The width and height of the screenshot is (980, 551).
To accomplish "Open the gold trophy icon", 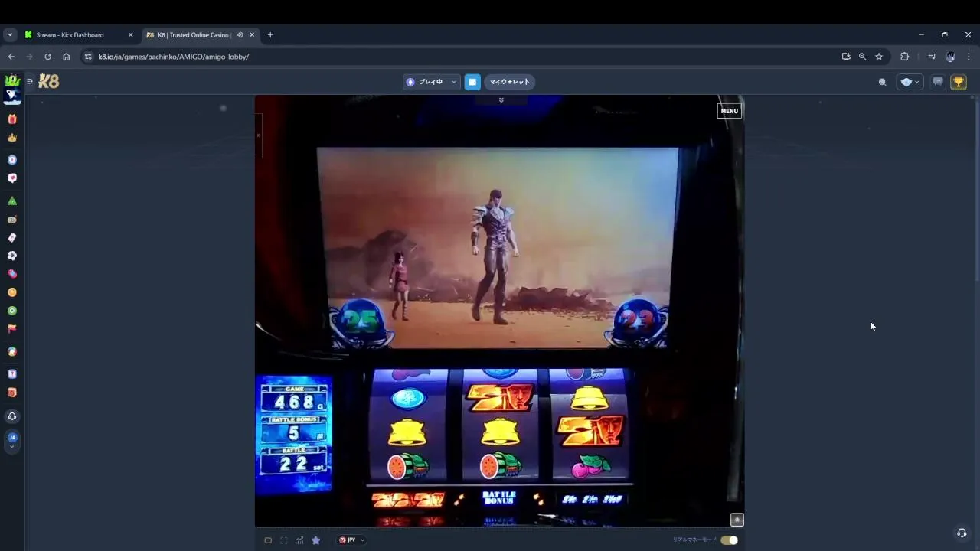I will (959, 82).
